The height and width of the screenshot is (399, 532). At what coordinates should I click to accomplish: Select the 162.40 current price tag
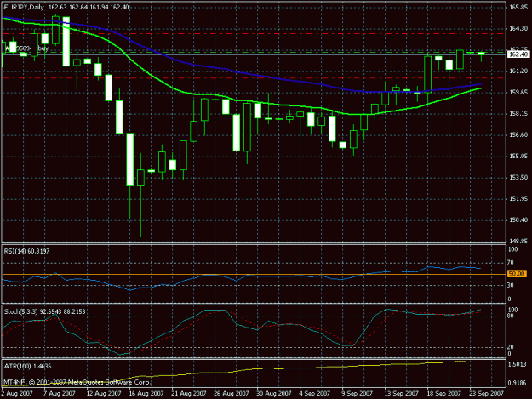[518, 54]
